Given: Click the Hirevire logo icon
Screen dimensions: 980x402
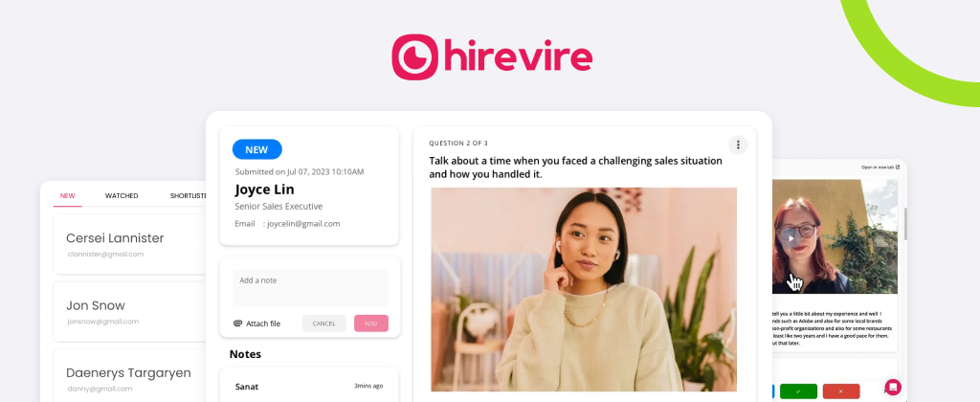Looking at the screenshot, I should 415,56.
